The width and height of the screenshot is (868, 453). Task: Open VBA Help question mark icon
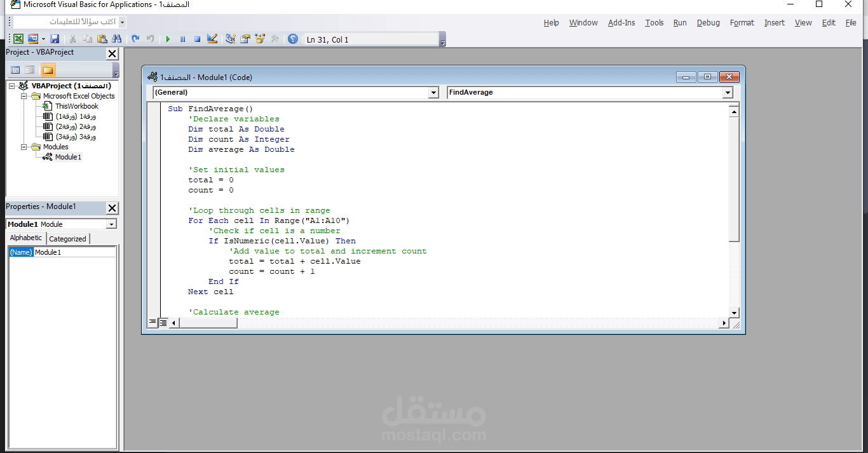coord(292,39)
